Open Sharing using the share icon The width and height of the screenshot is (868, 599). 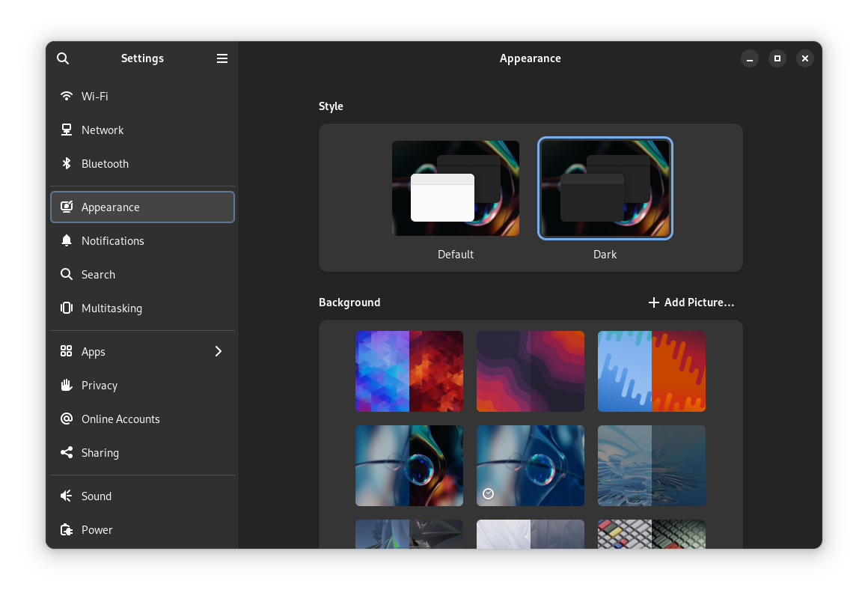click(67, 452)
